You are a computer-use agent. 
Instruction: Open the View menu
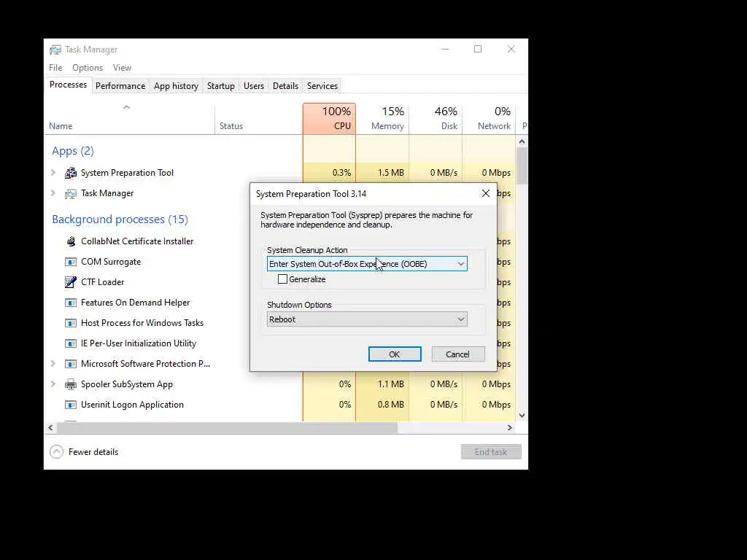click(122, 68)
